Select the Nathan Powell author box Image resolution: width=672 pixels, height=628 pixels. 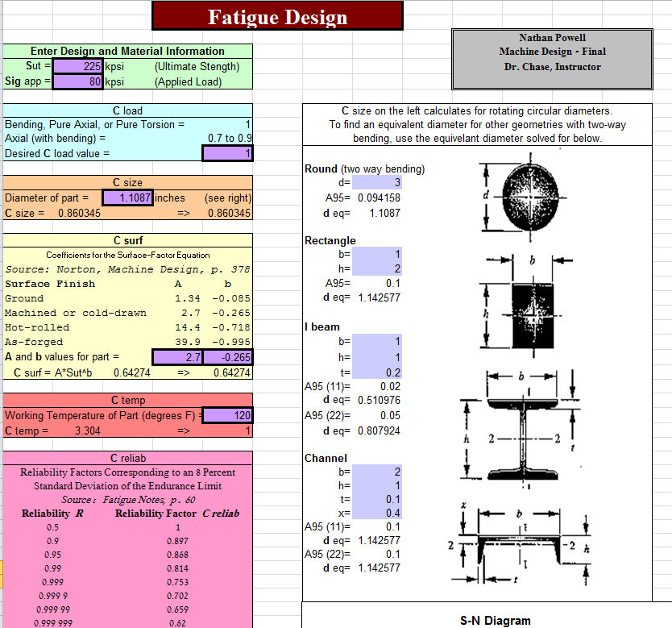pyautogui.click(x=552, y=59)
